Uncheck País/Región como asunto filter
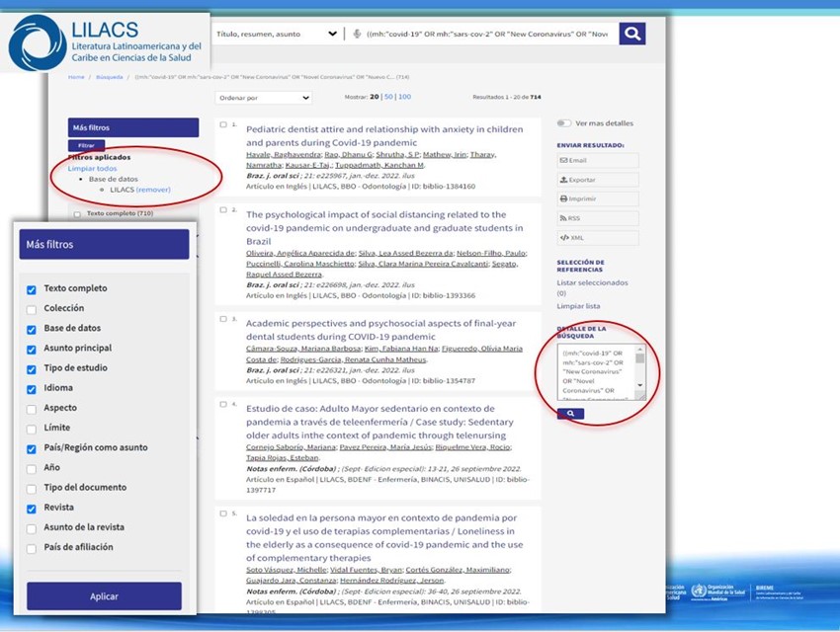 tap(32, 448)
